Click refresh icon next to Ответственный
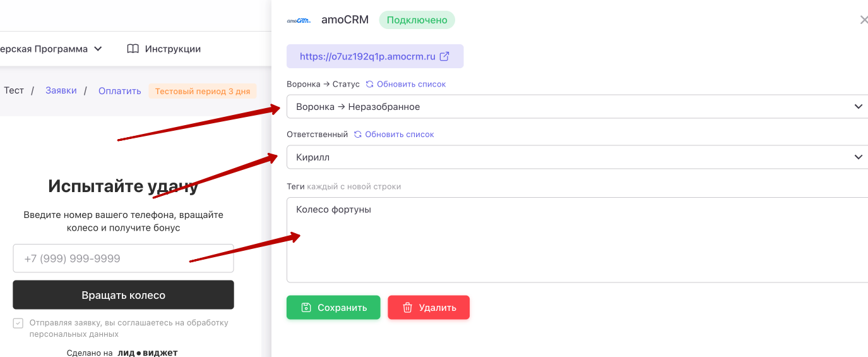This screenshot has height=357, width=868. 357,135
